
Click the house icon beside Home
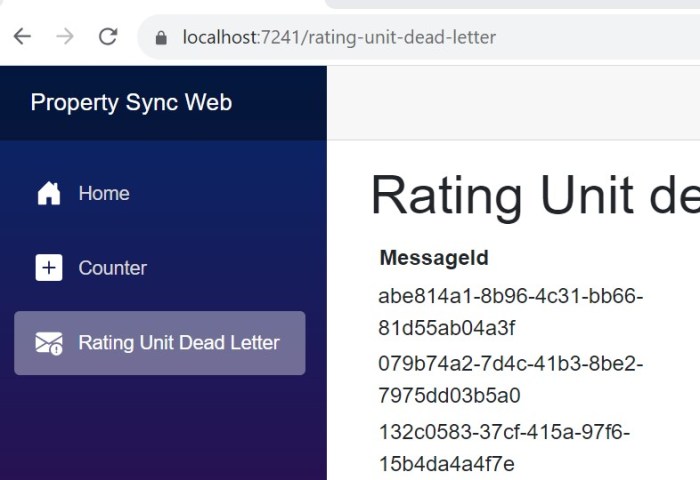point(49,193)
